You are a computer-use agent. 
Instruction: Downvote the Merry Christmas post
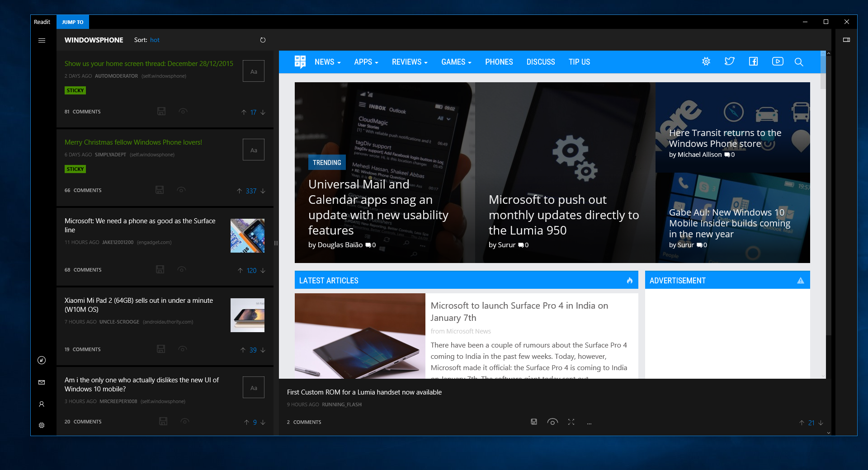[263, 191]
